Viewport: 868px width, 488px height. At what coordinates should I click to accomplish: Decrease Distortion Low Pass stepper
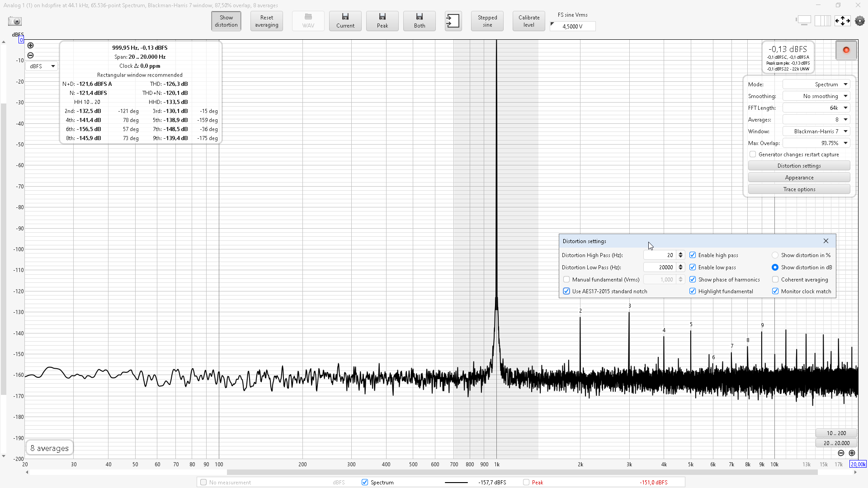click(x=680, y=269)
